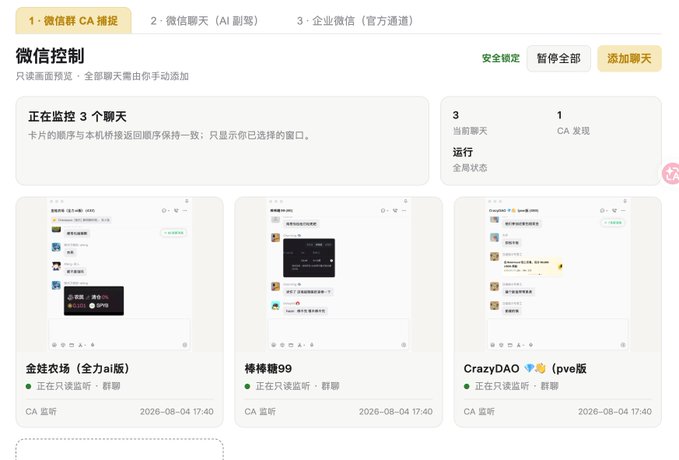Click the green pill button in 金娃农场 preview
This screenshot has width=679, height=460.
[x=174, y=233]
